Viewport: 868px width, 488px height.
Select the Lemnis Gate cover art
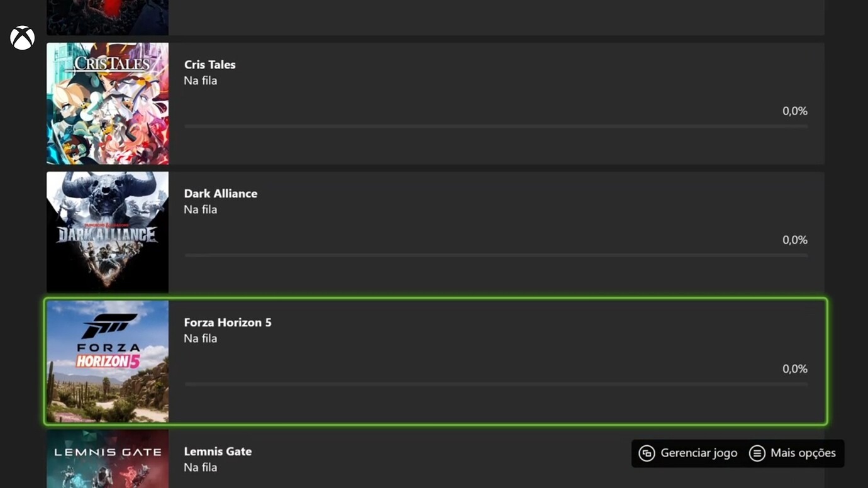(x=108, y=459)
